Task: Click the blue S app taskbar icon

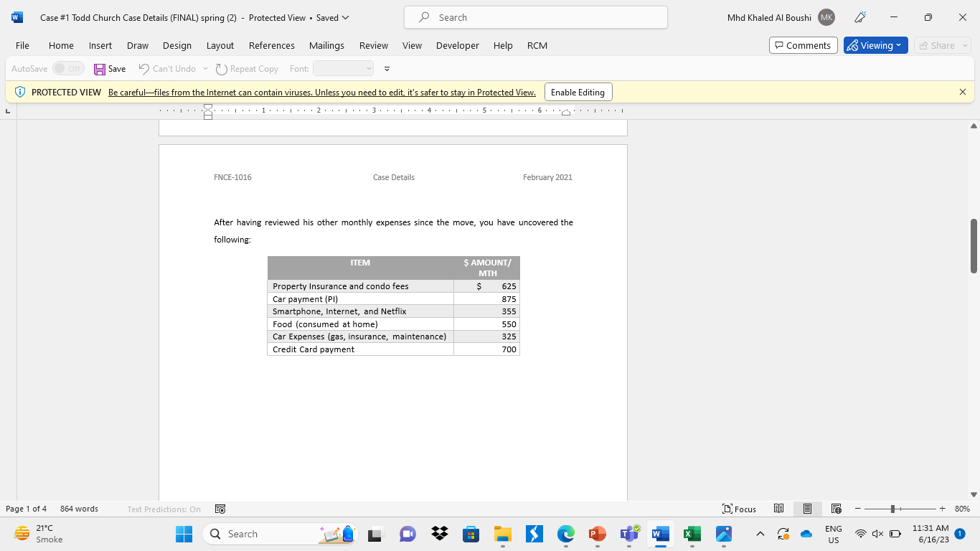Action: [534, 534]
